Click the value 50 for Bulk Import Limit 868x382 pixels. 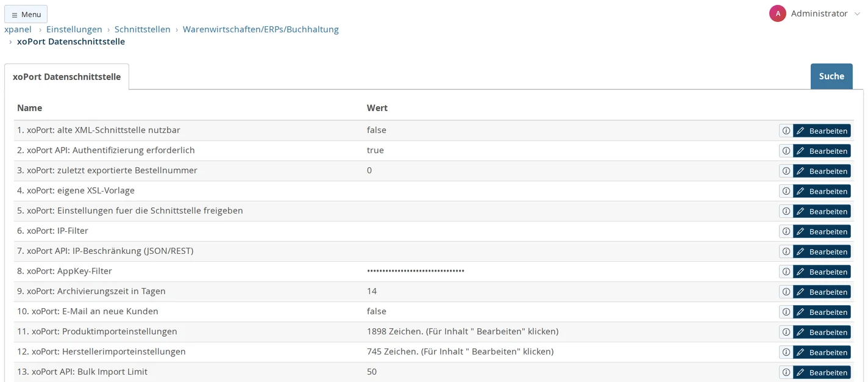coord(372,372)
